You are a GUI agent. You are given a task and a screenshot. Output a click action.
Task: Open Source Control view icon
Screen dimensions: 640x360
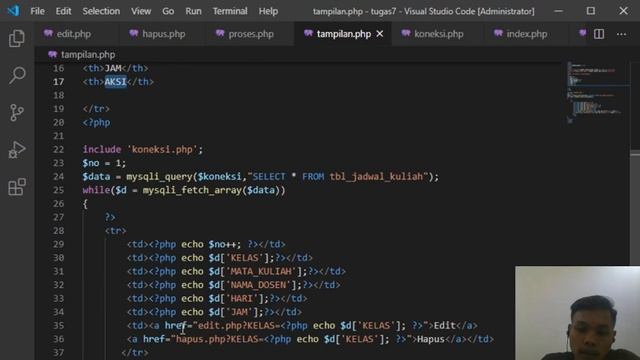17,112
